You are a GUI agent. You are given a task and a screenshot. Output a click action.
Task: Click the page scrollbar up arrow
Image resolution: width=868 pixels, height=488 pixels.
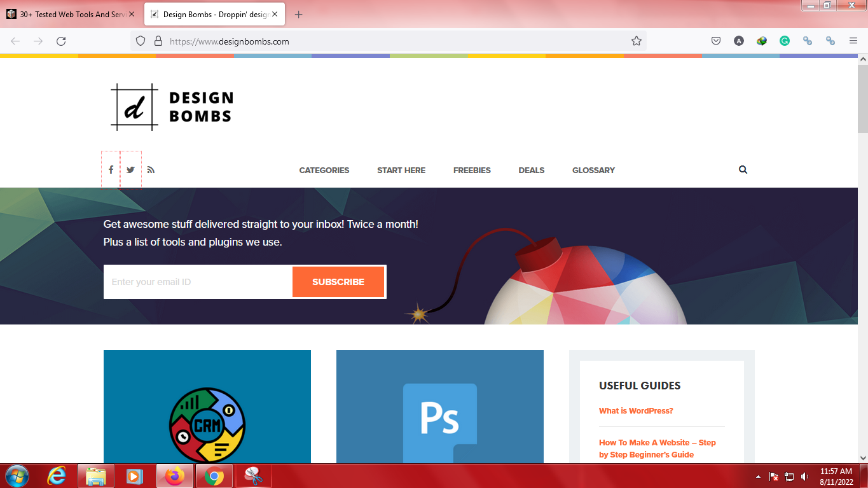(x=863, y=59)
